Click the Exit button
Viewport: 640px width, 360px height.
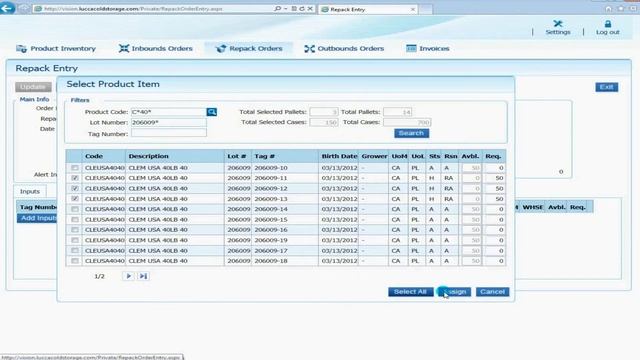click(x=607, y=87)
